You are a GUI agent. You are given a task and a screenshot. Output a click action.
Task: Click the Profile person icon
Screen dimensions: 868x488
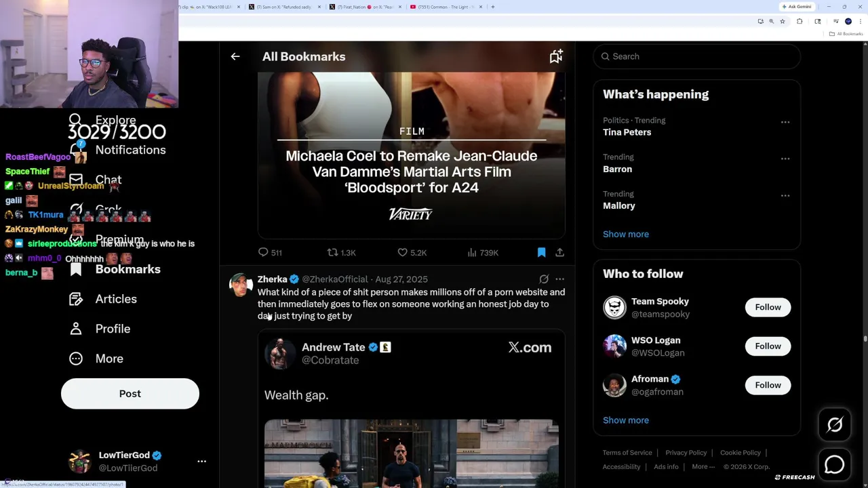click(76, 329)
